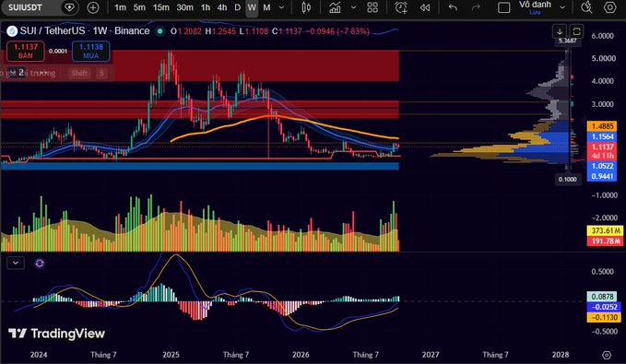Select the D daily timeframe
This screenshot has height=364, width=626.
click(x=238, y=7)
